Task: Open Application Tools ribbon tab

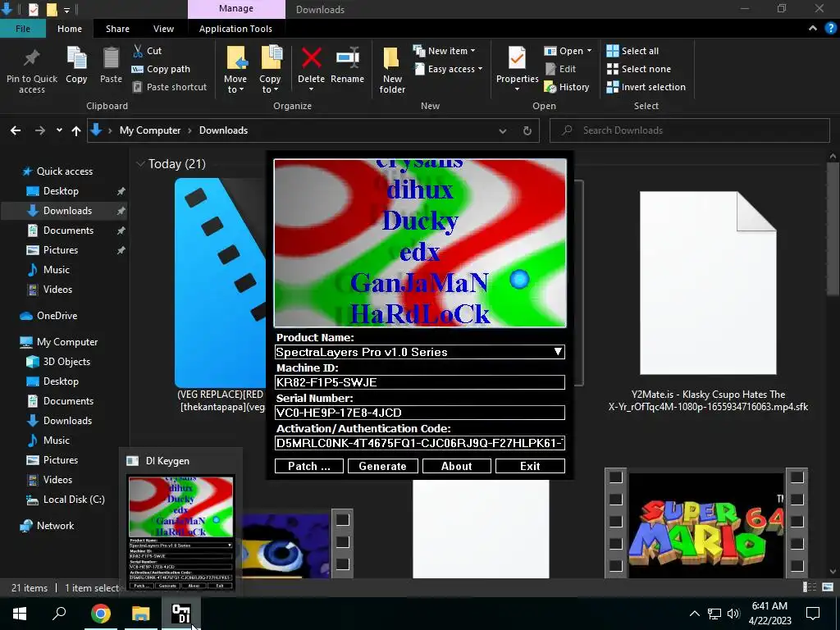Action: (235, 29)
